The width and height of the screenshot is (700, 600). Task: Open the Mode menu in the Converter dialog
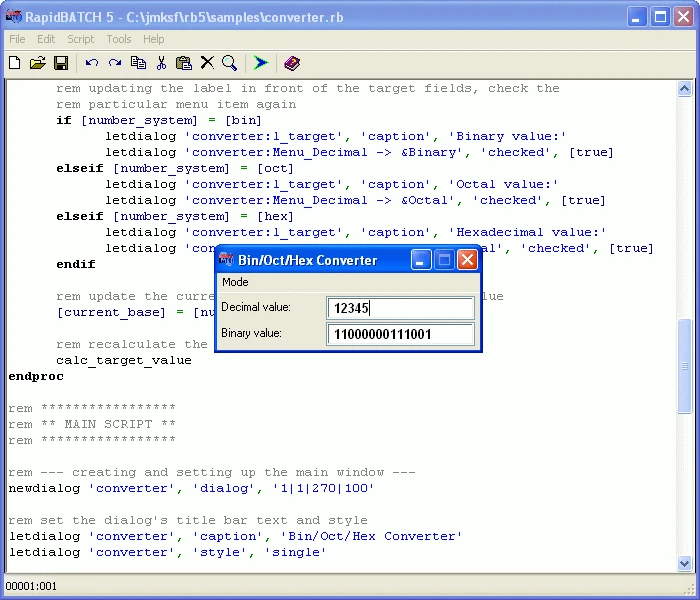coord(235,282)
